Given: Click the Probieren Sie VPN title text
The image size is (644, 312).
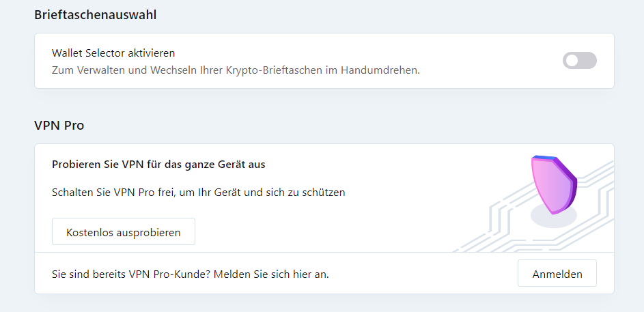Looking at the screenshot, I should (158, 165).
